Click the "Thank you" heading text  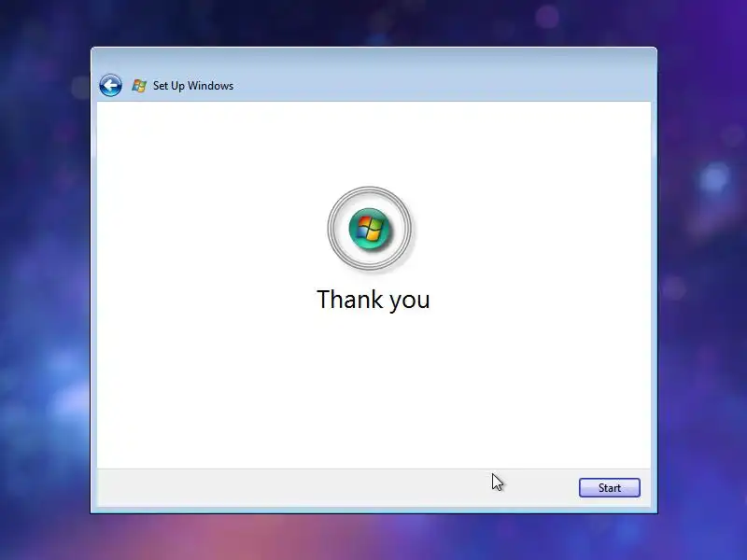click(373, 300)
